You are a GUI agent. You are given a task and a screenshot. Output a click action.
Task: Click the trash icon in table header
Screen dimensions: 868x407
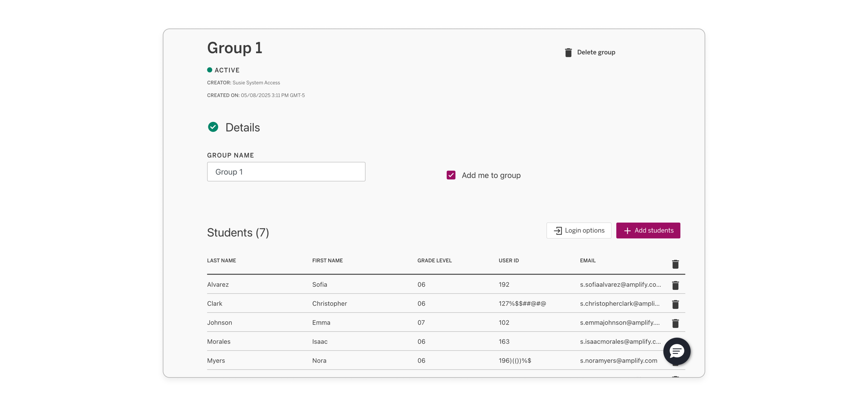pos(675,264)
